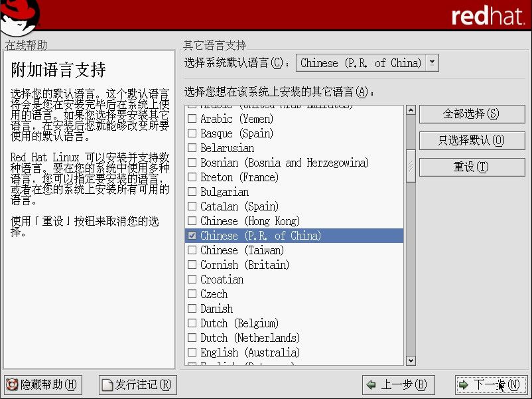Check English (Australia) box

[192, 352]
